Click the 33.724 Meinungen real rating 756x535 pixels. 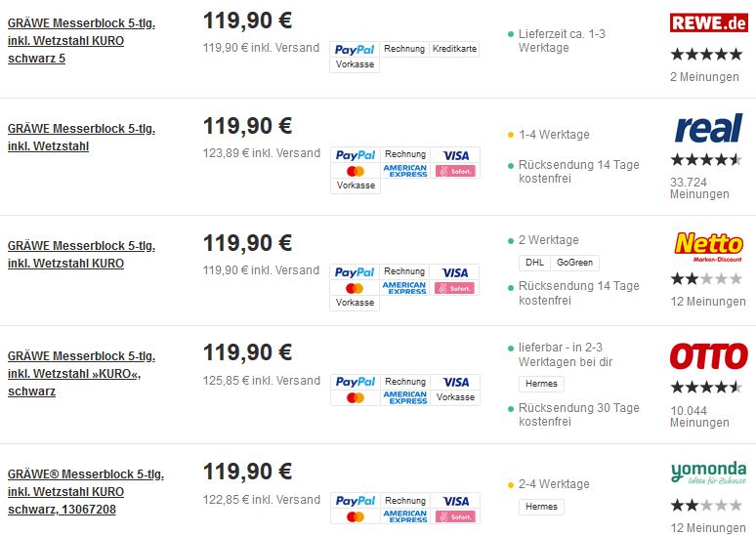point(699,188)
